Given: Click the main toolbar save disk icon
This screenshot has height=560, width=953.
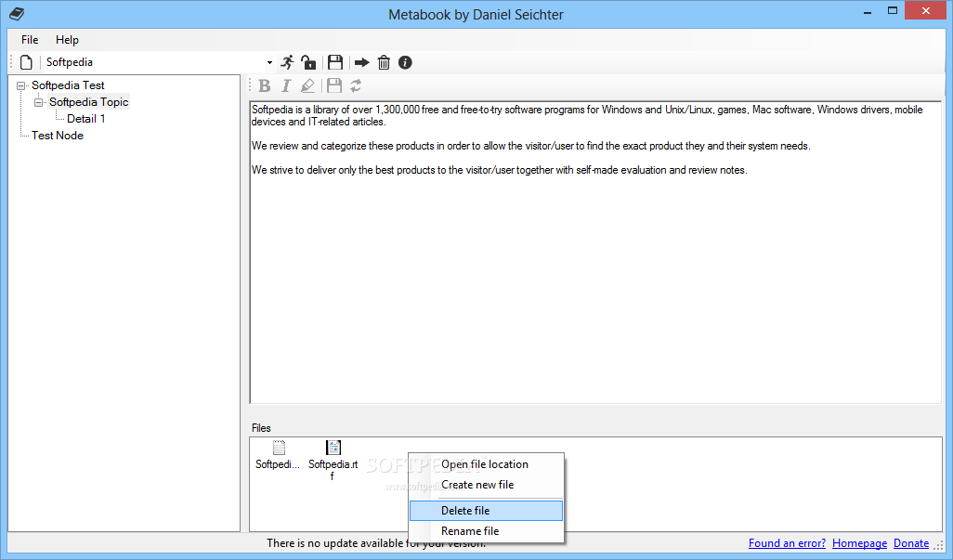Looking at the screenshot, I should pos(335,62).
